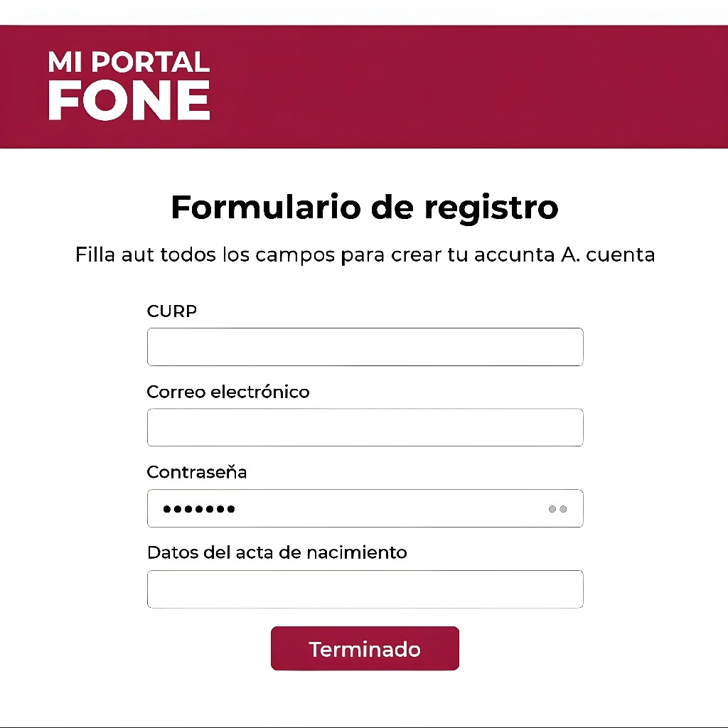
Task: Click the Datos del acta de nacimiento field
Action: click(x=365, y=589)
